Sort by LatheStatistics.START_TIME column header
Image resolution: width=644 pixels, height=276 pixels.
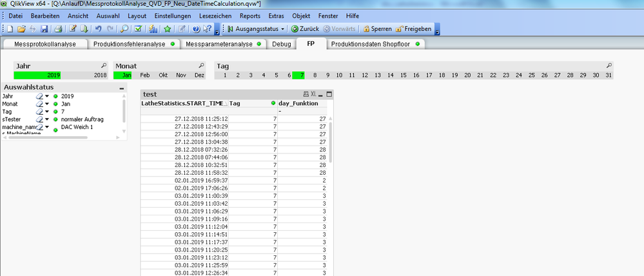(184, 103)
